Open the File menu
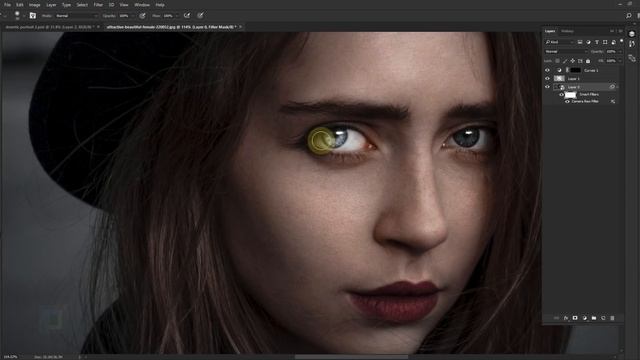640x360 pixels. [x=7, y=5]
